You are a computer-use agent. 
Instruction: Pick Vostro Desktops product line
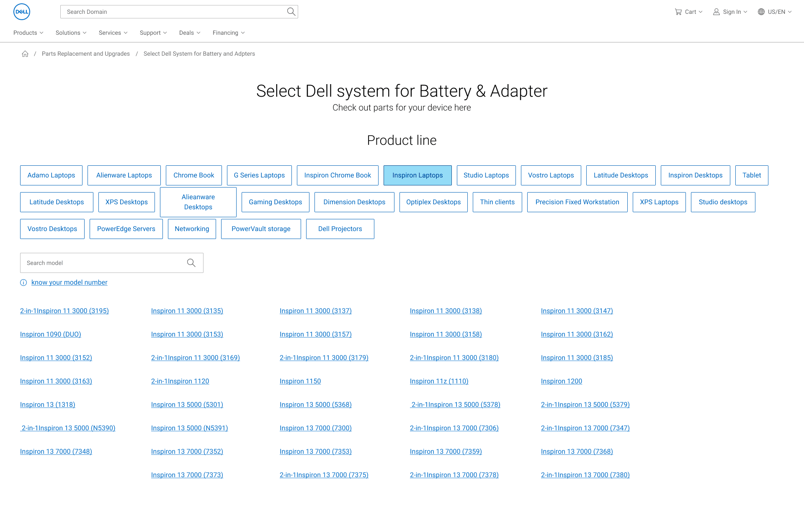tap(52, 229)
